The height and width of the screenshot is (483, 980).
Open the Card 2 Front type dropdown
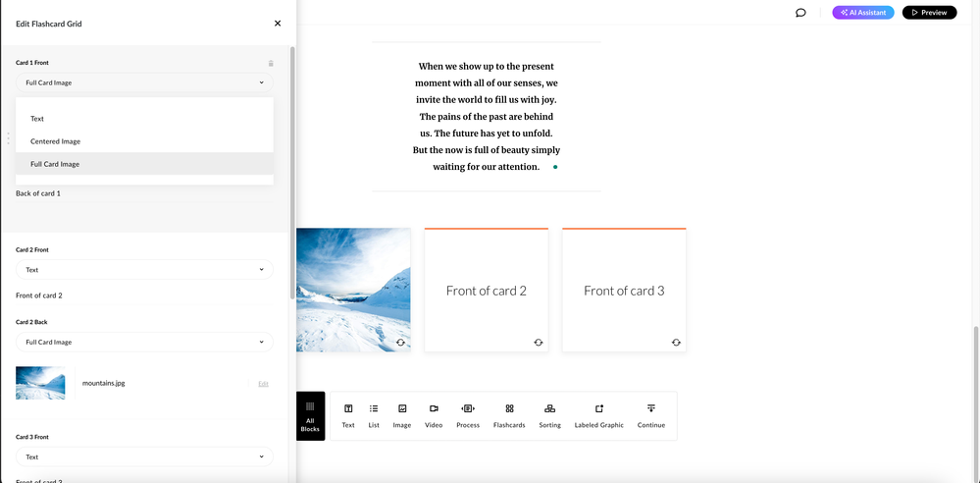(x=144, y=270)
